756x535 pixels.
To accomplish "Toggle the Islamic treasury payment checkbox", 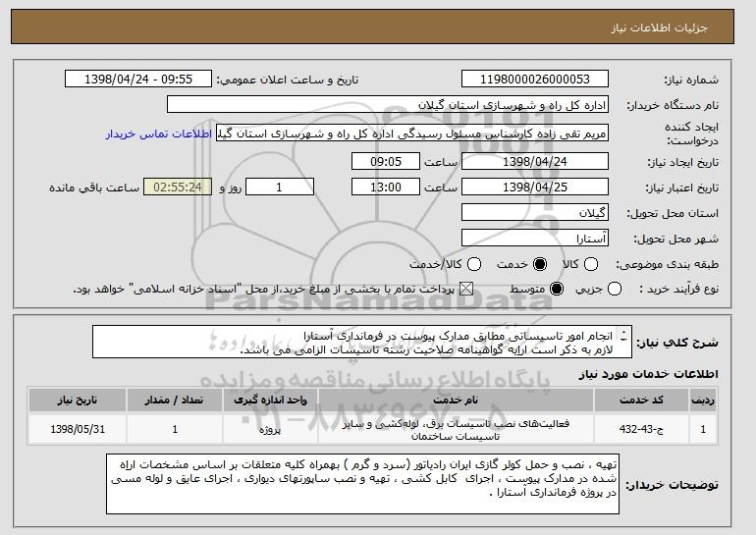I will click(x=465, y=290).
